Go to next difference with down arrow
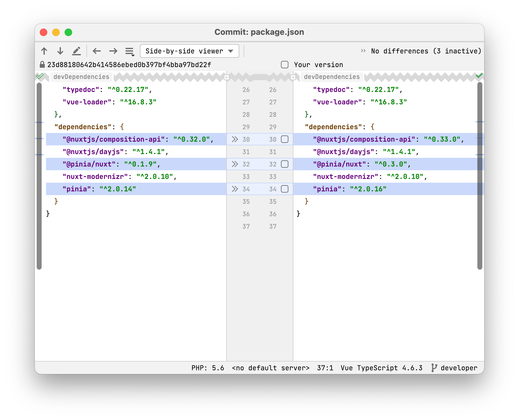 coord(60,51)
